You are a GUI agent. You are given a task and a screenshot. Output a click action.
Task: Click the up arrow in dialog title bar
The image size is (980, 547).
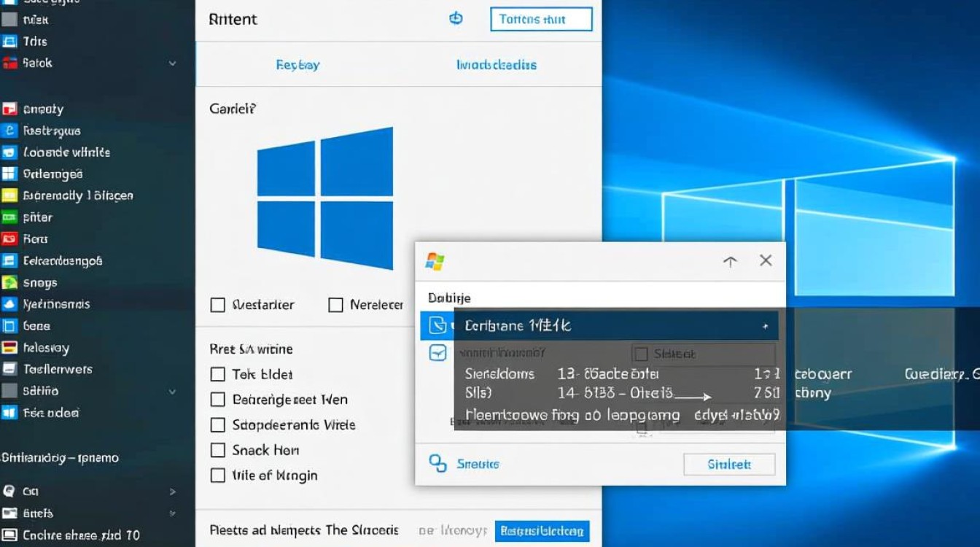(730, 262)
